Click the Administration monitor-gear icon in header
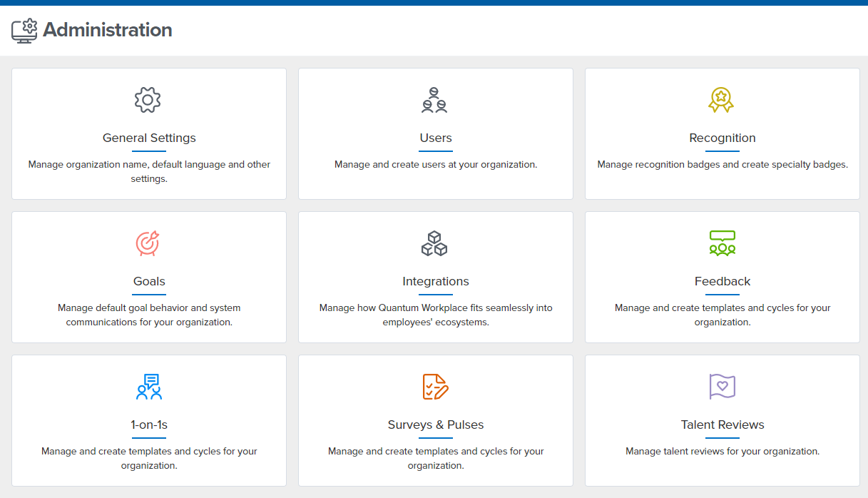 (24, 31)
